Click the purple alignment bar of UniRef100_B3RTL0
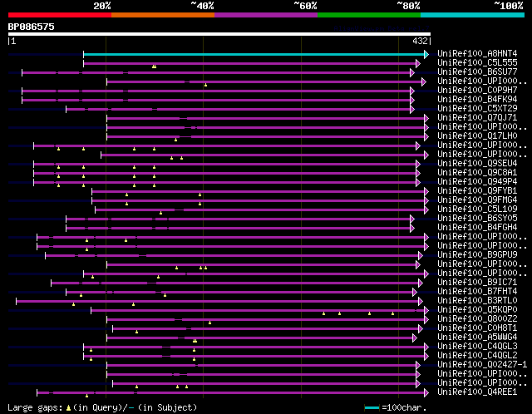 point(217,301)
